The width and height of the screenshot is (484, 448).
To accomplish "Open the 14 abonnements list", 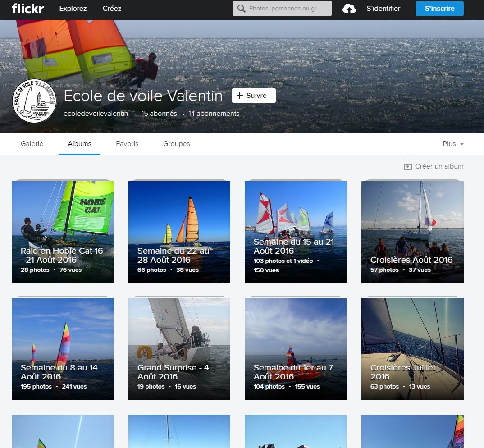I will [x=214, y=114].
